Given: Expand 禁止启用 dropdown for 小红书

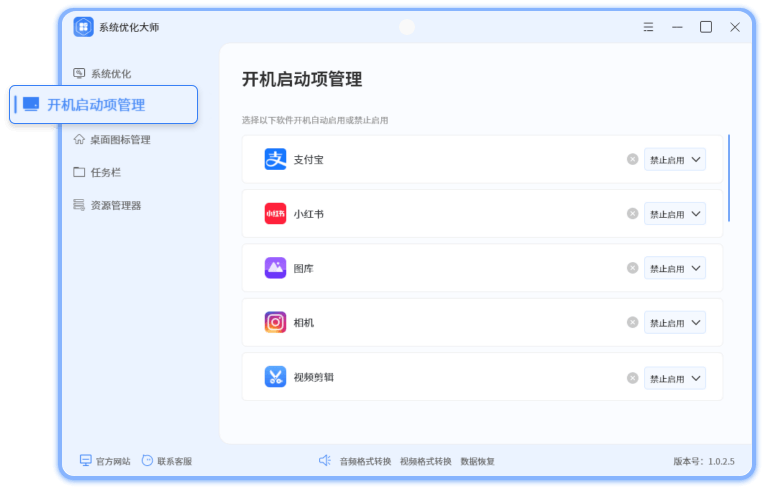Looking at the screenshot, I should [x=675, y=214].
